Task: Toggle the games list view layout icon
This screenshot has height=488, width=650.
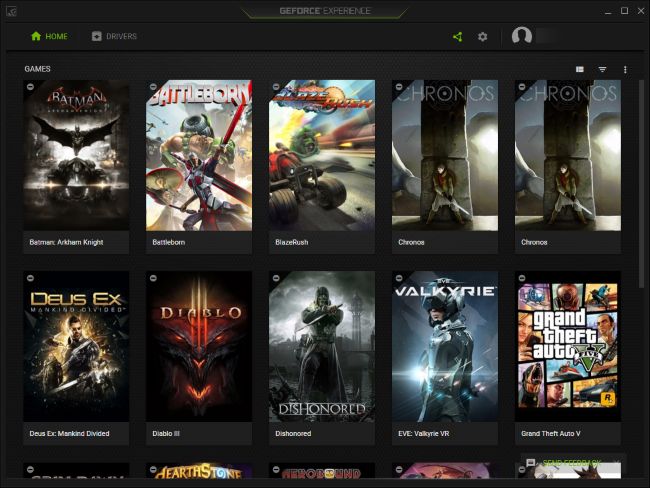Action: [x=580, y=69]
